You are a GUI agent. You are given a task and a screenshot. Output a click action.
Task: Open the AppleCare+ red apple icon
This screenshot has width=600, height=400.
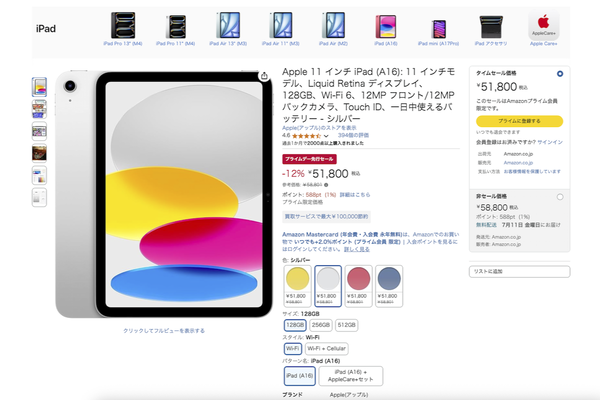coord(543,25)
